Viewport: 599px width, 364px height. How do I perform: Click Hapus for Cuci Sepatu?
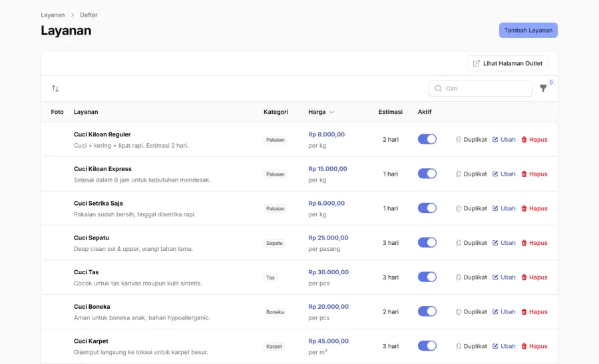534,242
